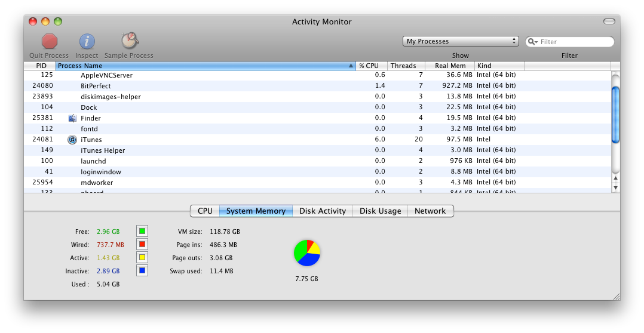
Task: Switch to the Disk Activity tab
Action: 323,211
